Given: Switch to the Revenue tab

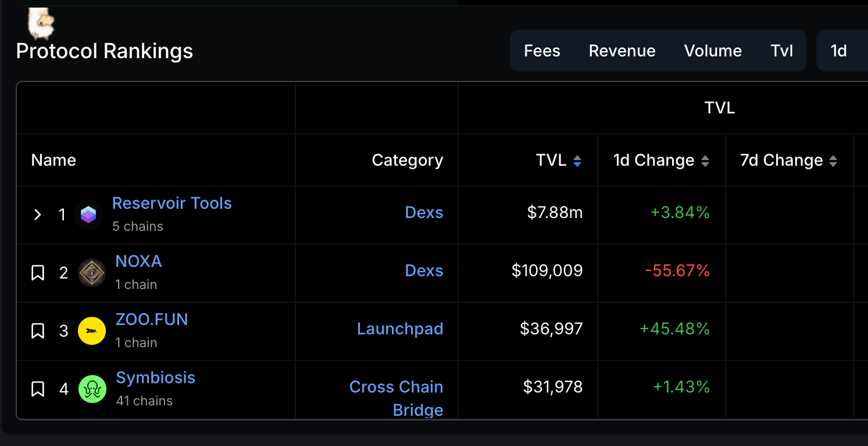Looking at the screenshot, I should (622, 51).
